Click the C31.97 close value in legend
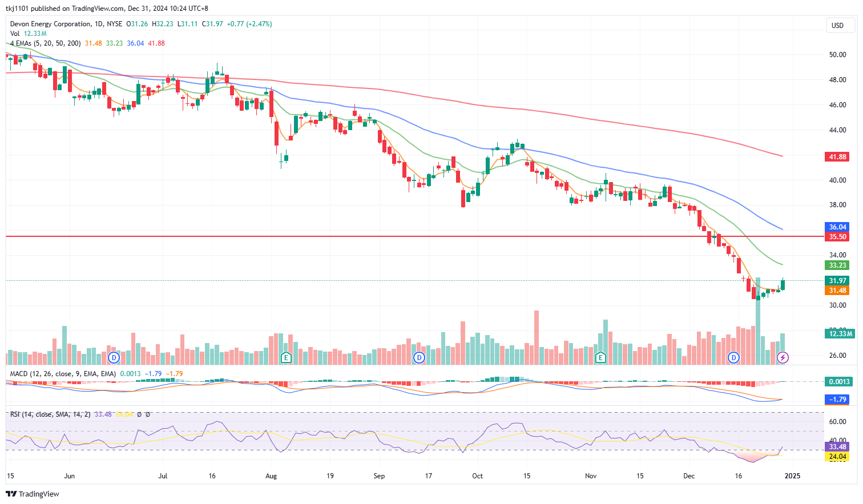The width and height of the screenshot is (863, 504). [x=212, y=24]
